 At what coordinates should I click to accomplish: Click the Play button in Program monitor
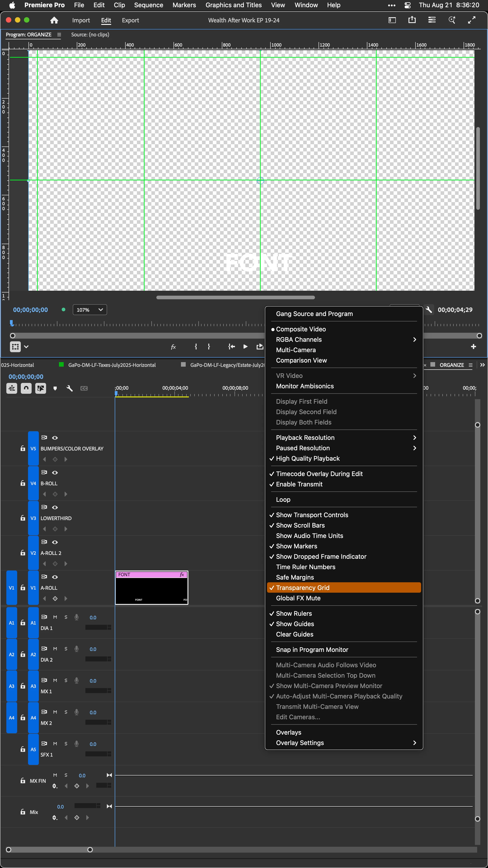click(x=246, y=346)
